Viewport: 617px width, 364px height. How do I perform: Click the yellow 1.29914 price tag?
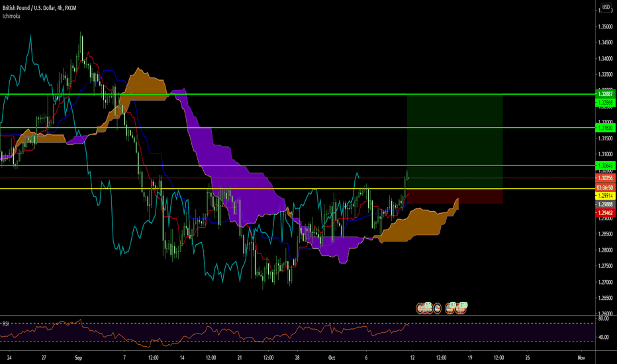coord(605,196)
